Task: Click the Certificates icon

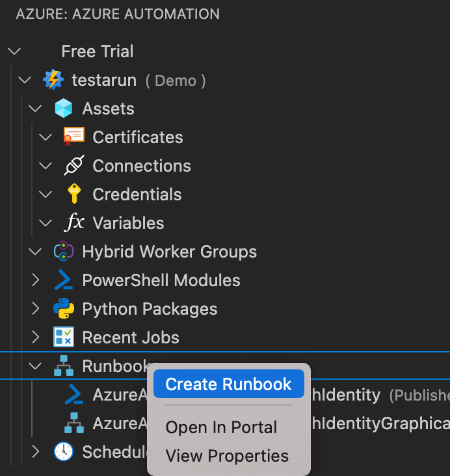Action: [x=74, y=137]
